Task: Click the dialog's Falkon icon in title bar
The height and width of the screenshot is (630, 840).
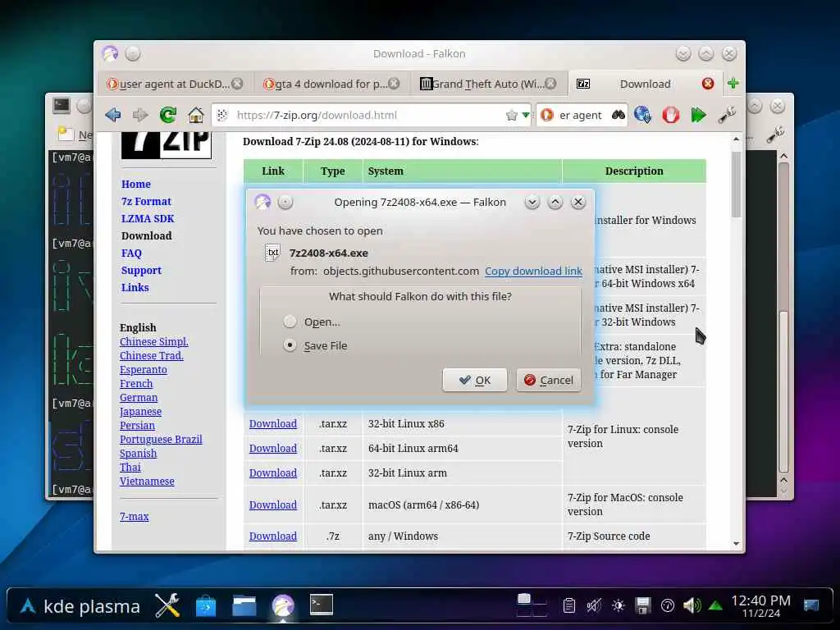Action: (x=262, y=202)
